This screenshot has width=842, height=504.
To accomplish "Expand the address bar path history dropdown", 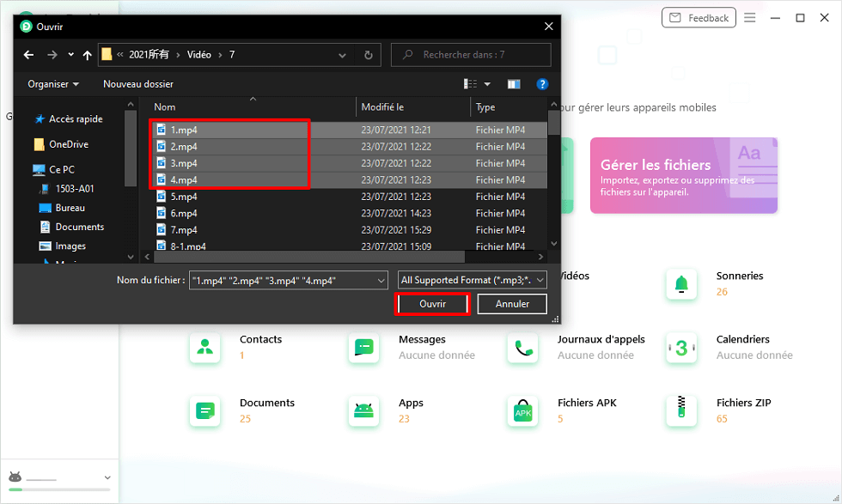I will 342,55.
